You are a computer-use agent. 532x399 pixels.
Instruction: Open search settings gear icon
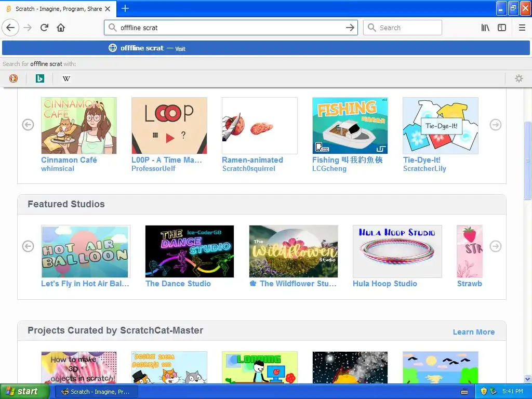pyautogui.click(x=519, y=79)
